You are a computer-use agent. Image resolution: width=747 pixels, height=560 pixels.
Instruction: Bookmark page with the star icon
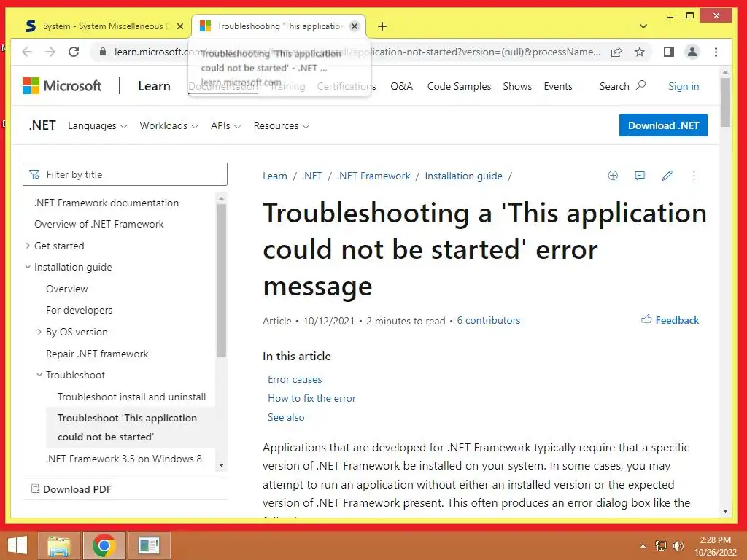(639, 52)
